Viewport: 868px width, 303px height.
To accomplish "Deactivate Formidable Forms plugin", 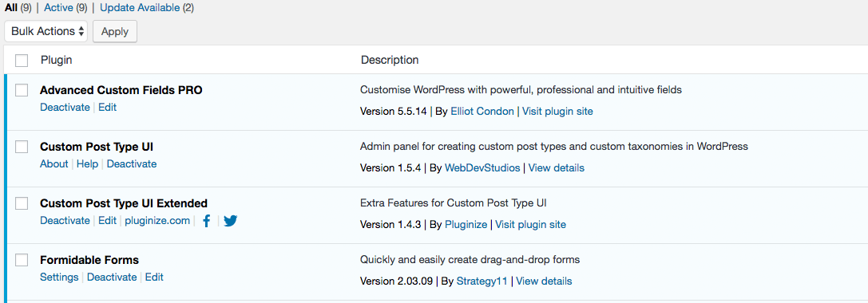I will pyautogui.click(x=112, y=277).
